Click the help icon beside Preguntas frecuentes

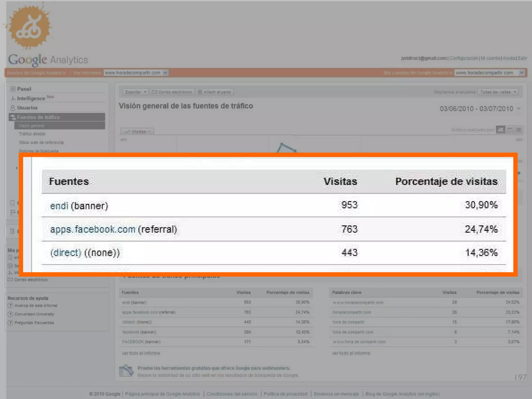coord(10,323)
